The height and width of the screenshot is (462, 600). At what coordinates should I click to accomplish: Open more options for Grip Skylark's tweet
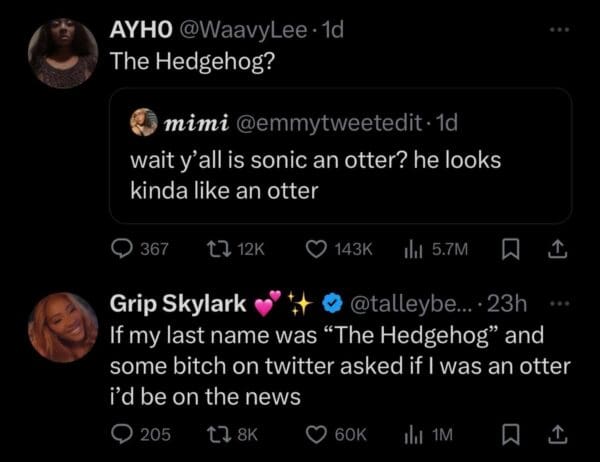point(561,302)
